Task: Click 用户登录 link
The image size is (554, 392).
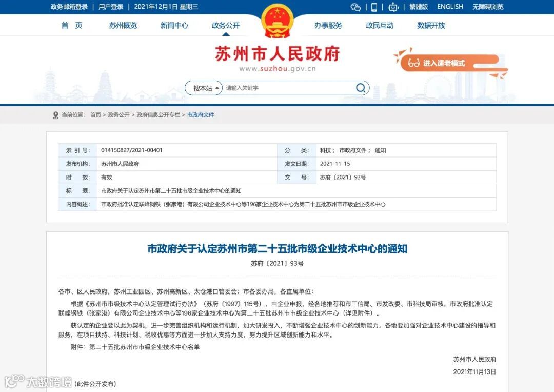Action: click(x=111, y=7)
